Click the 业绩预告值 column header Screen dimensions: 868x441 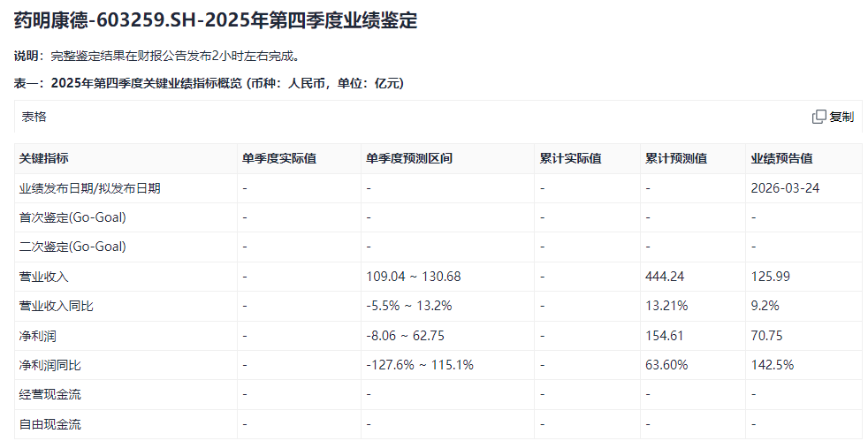(781, 158)
